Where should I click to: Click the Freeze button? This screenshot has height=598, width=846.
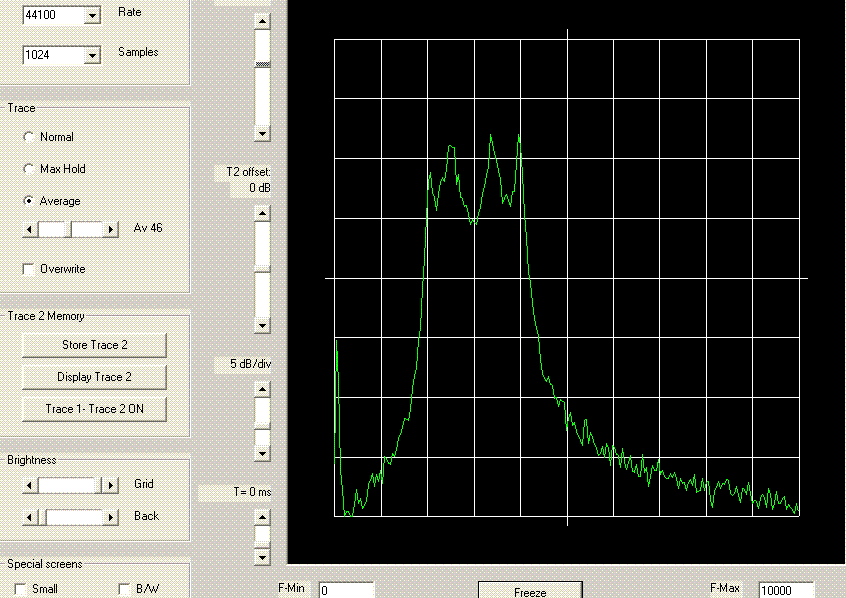coord(530,590)
